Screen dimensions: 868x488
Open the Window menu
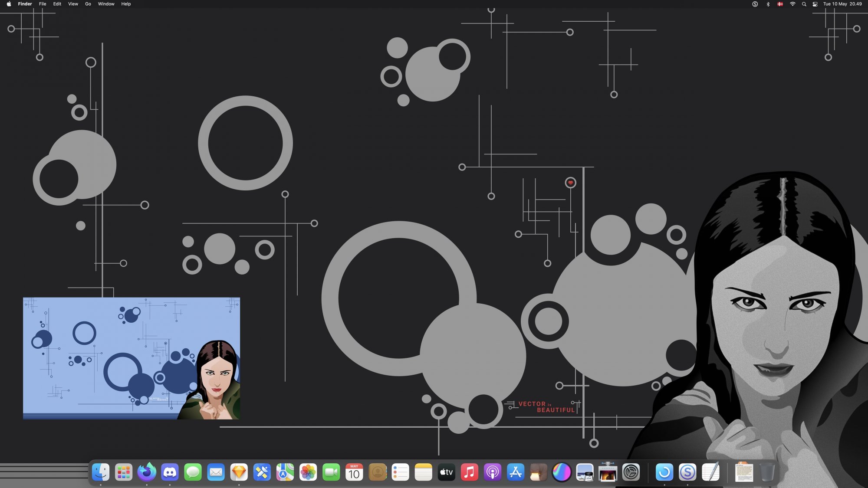106,4
